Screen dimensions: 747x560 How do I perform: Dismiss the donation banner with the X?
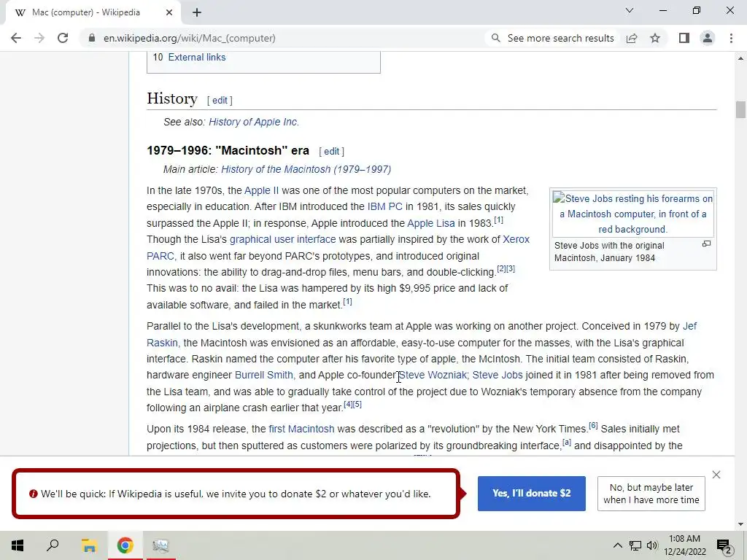click(716, 475)
